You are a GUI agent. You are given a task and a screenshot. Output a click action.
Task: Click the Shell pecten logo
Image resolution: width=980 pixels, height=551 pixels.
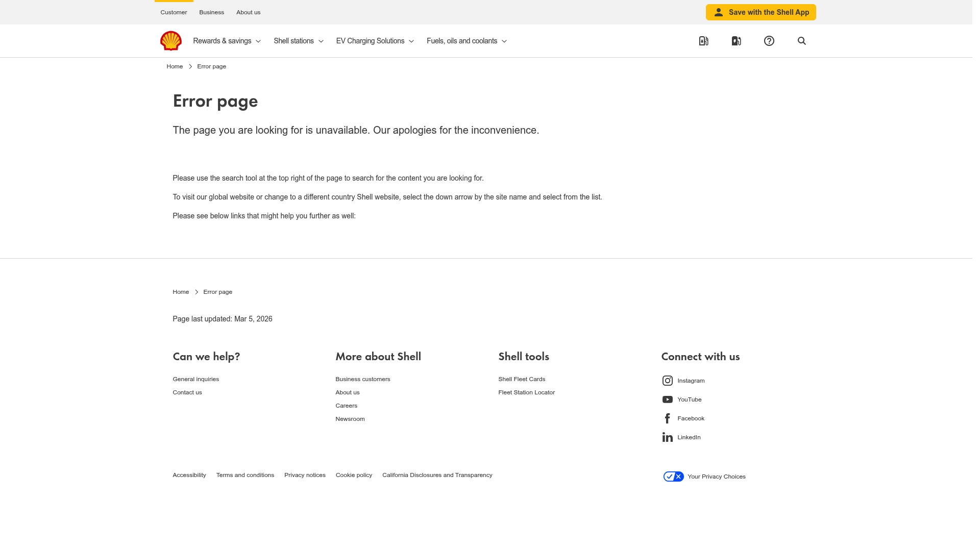tap(170, 41)
